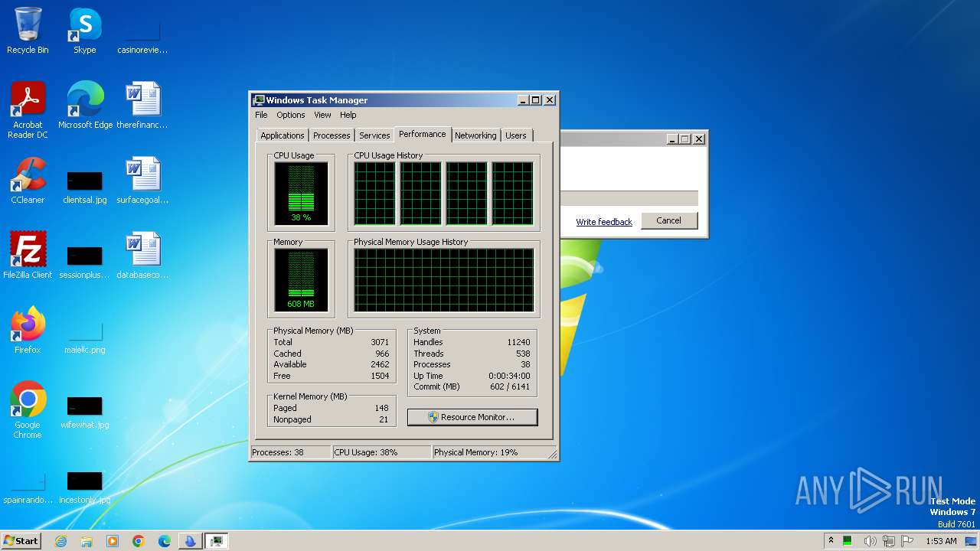Select malellc.png desktop file
The width and height of the screenshot is (980, 551).
coord(84,337)
